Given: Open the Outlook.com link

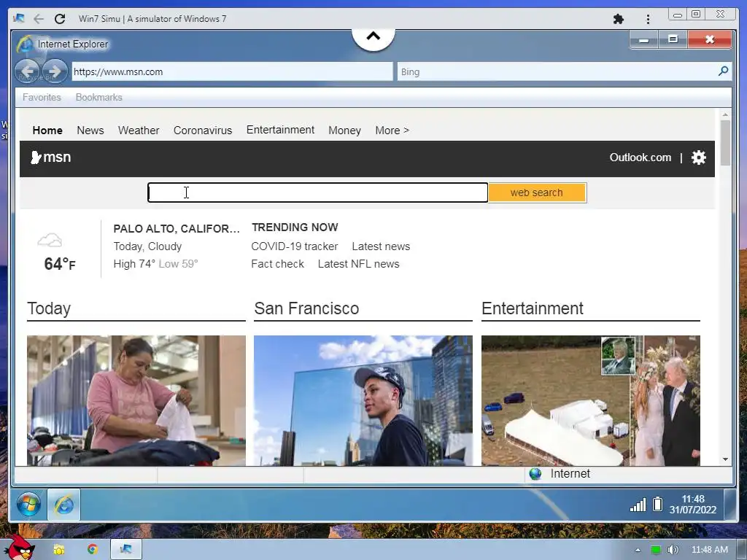Looking at the screenshot, I should pos(640,157).
